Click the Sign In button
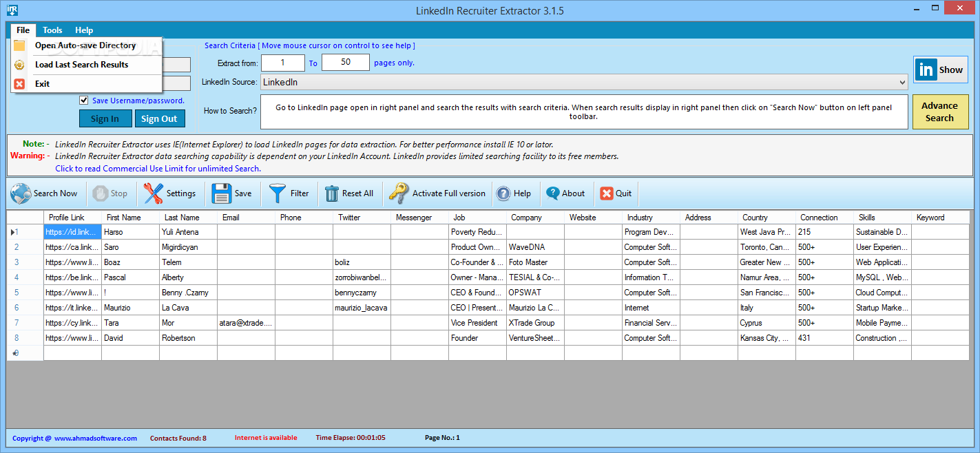Viewport: 980px width, 453px height. click(x=105, y=118)
